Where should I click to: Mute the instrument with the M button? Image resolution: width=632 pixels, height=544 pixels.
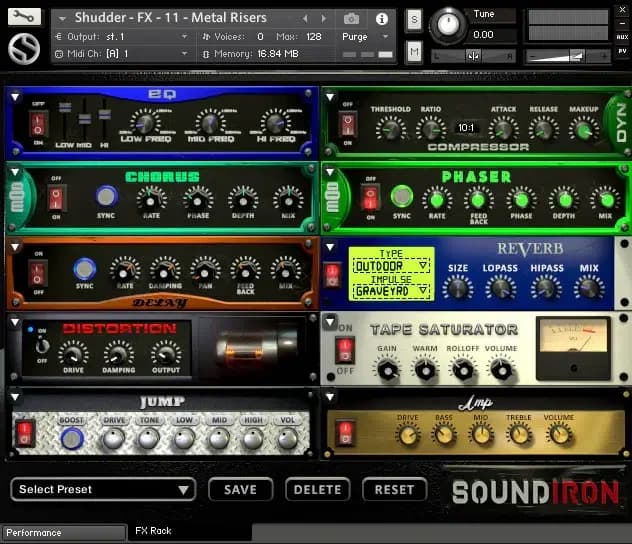click(414, 52)
